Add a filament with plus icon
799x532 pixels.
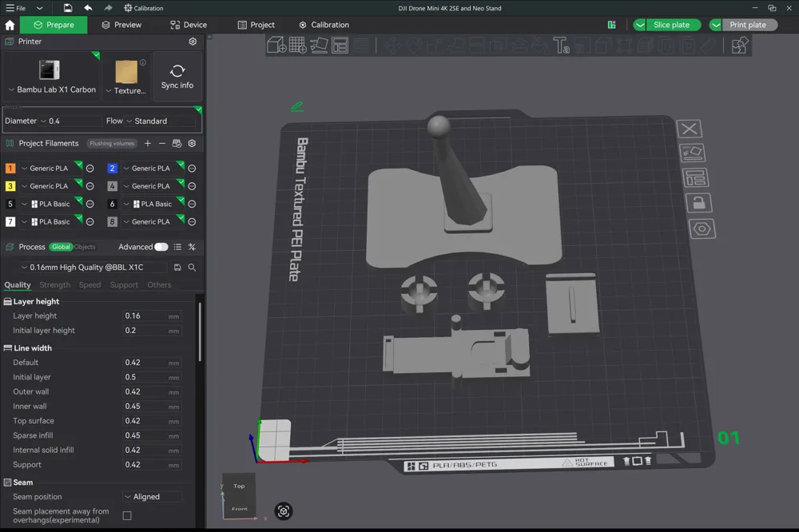[148, 143]
